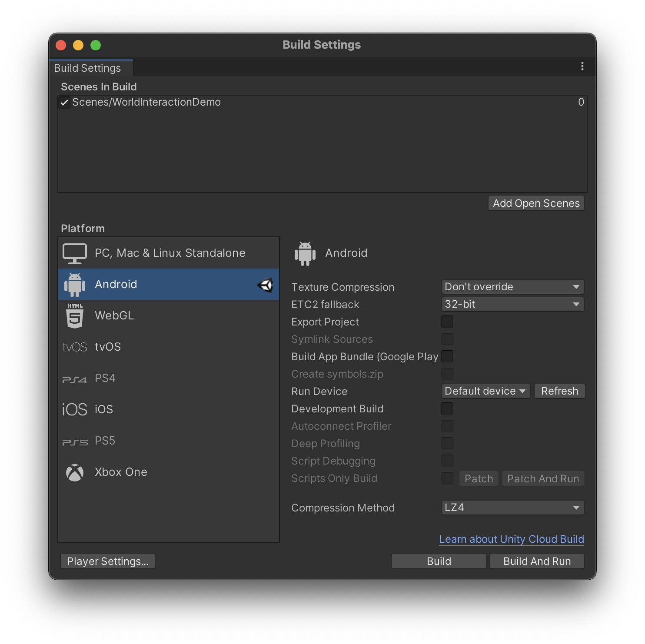Click the PS5 platform logo
The width and height of the screenshot is (645, 644).
pos(75,442)
